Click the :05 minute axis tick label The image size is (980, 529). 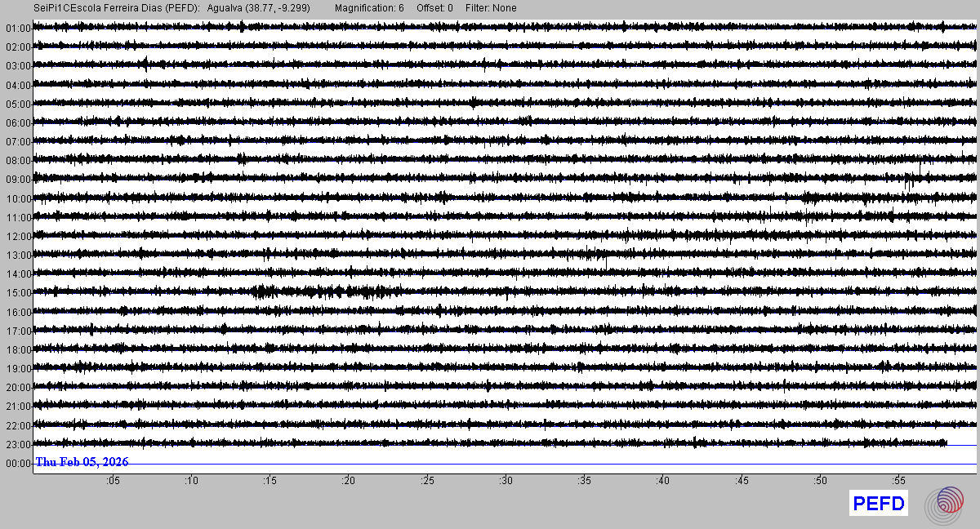pos(113,481)
